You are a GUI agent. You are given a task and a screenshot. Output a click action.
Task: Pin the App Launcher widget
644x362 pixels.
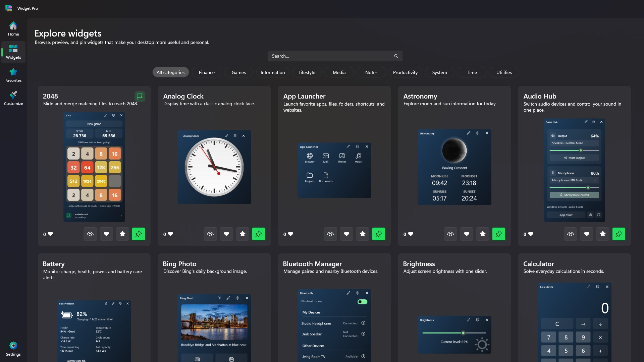click(379, 234)
